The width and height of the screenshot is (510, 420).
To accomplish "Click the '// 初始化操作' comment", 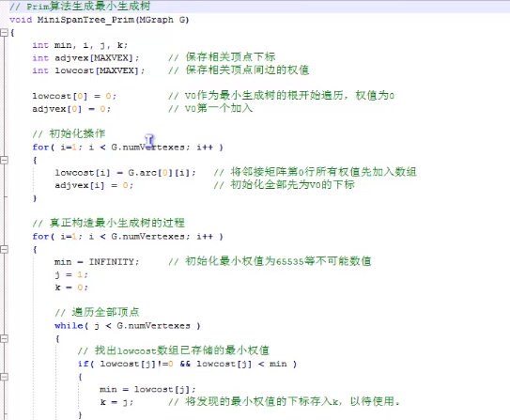I will (x=69, y=133).
